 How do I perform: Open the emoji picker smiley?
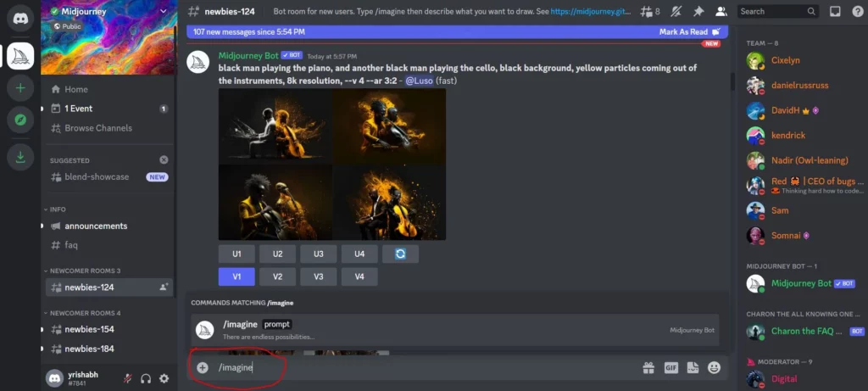[714, 367]
